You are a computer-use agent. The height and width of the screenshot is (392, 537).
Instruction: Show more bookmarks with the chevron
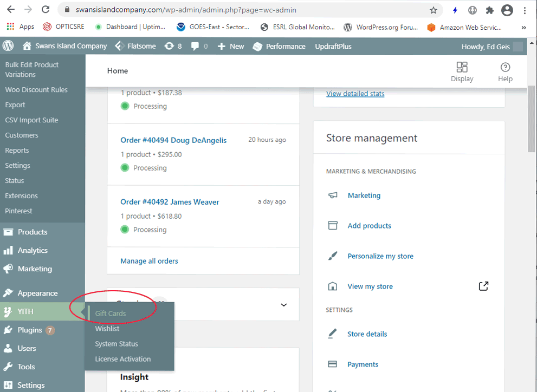(523, 28)
